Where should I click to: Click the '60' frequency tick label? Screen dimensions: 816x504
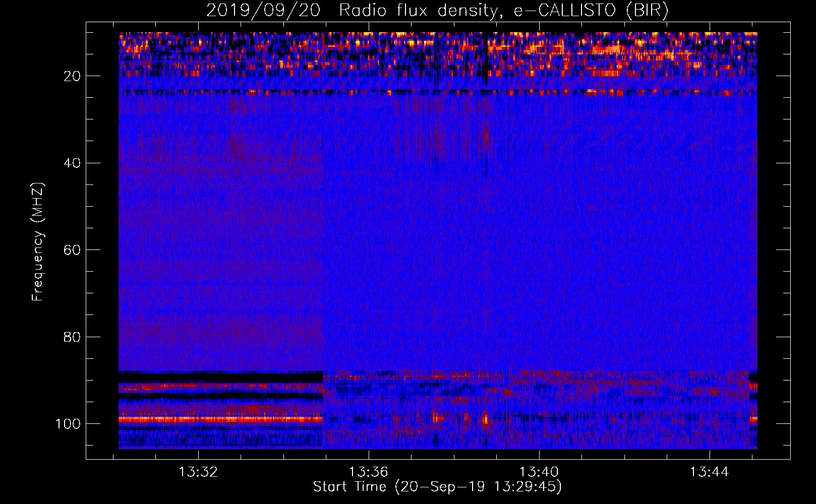72,250
